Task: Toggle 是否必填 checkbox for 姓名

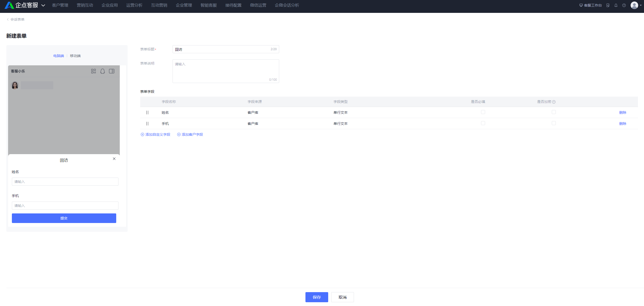Action: point(483,112)
